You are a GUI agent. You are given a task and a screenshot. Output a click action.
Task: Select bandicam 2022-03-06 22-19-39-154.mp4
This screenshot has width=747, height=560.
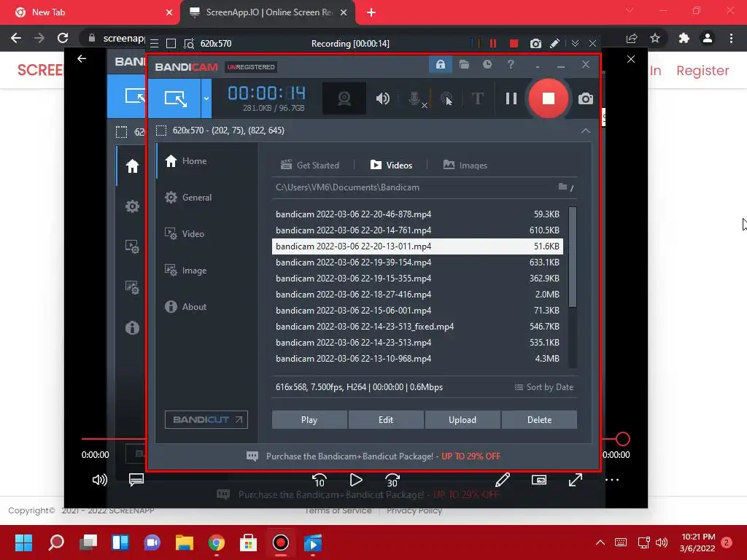(x=417, y=262)
